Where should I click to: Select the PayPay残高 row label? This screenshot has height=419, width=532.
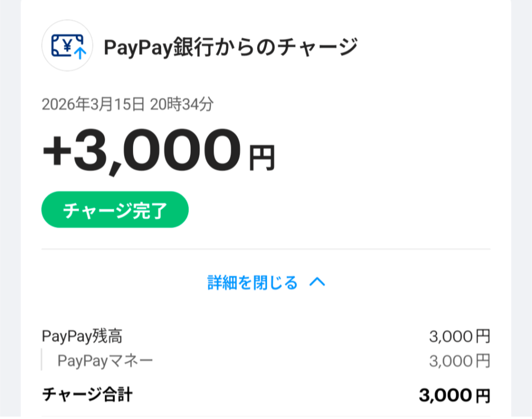(82, 336)
